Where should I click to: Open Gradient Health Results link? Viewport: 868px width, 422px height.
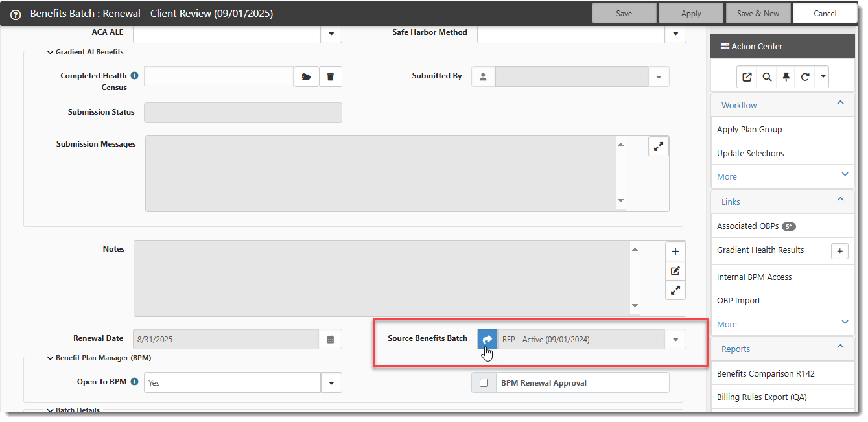coord(760,250)
